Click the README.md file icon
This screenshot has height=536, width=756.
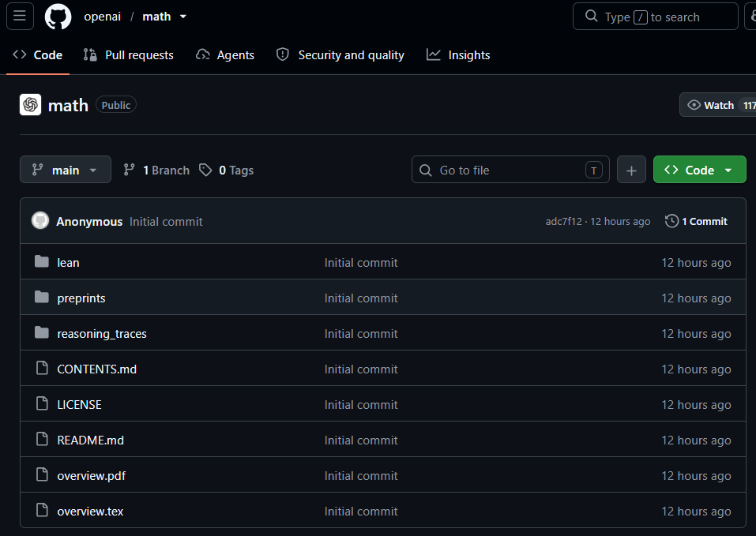coord(43,440)
